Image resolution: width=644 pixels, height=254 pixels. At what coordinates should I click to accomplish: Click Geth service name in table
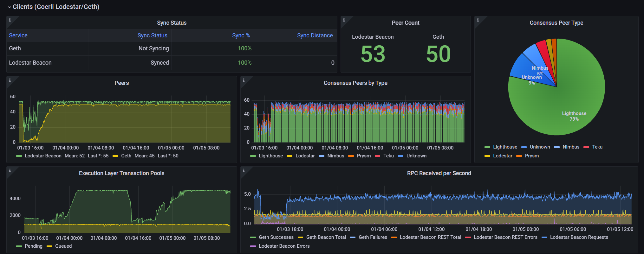pos(15,48)
